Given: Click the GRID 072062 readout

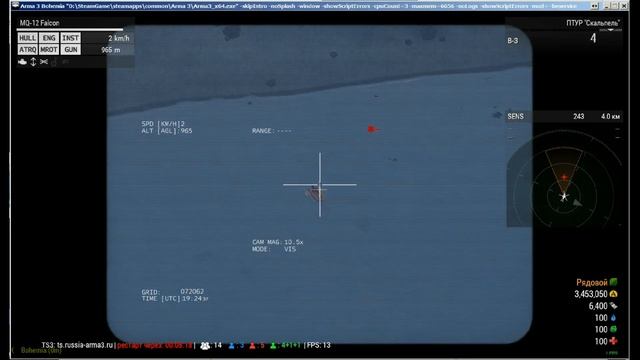Looking at the screenshot, I should pyautogui.click(x=172, y=291).
